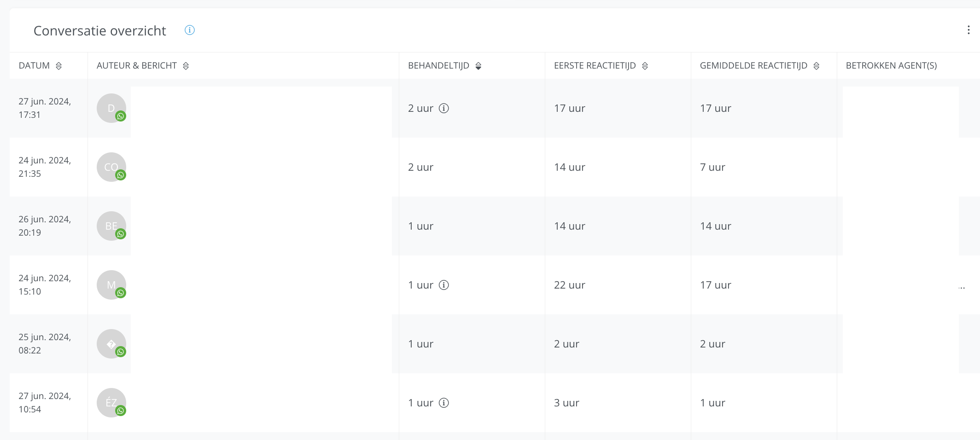This screenshot has height=440, width=980.
Task: Select date 24 jun. 2024, 21:35
Action: [x=45, y=167]
